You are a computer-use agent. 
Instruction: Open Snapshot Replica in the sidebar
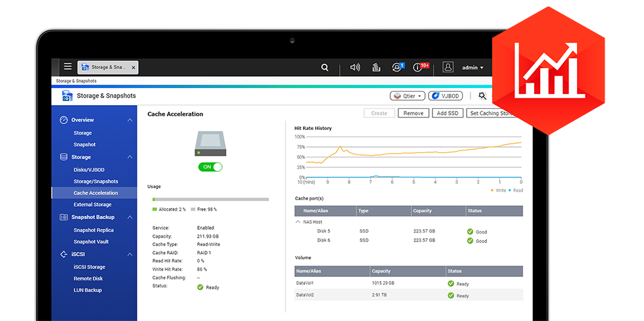(x=93, y=230)
